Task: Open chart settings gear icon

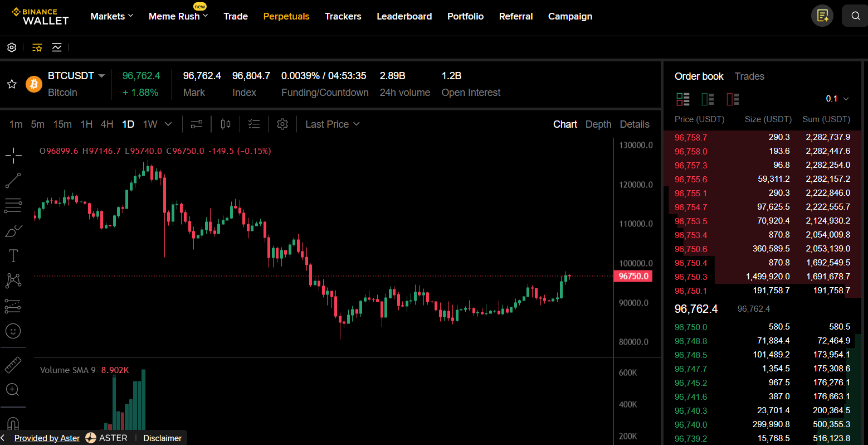Action: click(x=282, y=124)
